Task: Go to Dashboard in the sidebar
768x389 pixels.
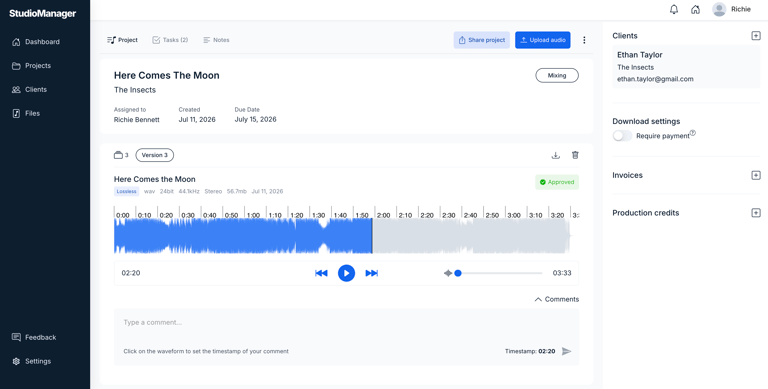Action: click(36, 42)
